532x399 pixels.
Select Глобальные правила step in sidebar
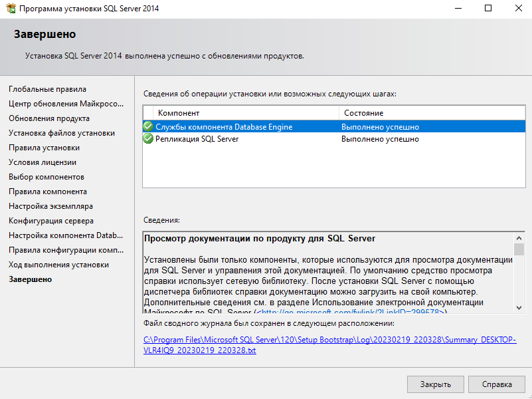pyautogui.click(x=48, y=89)
